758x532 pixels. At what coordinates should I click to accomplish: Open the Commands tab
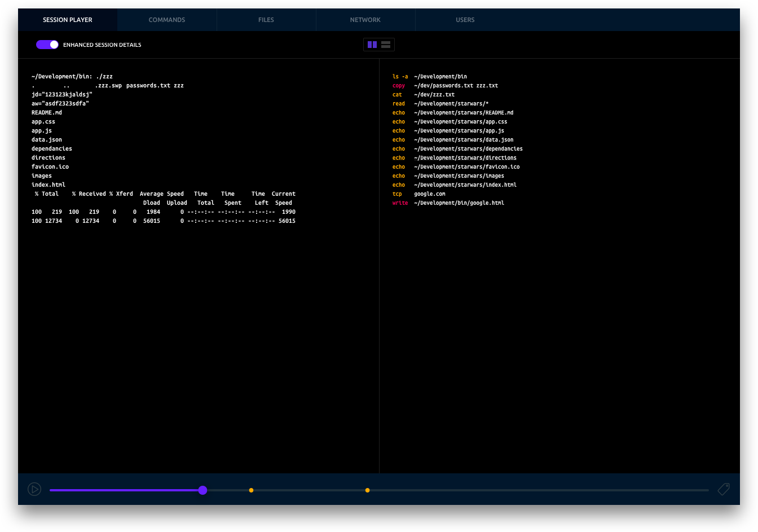tap(167, 20)
